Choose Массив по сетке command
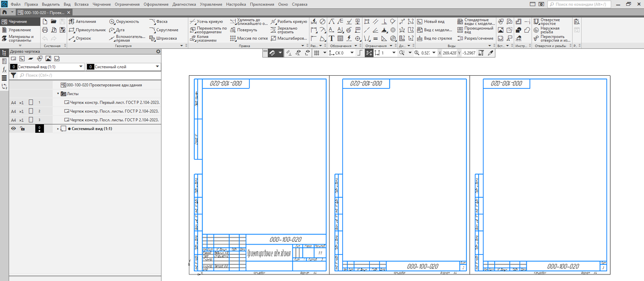 click(x=249, y=39)
